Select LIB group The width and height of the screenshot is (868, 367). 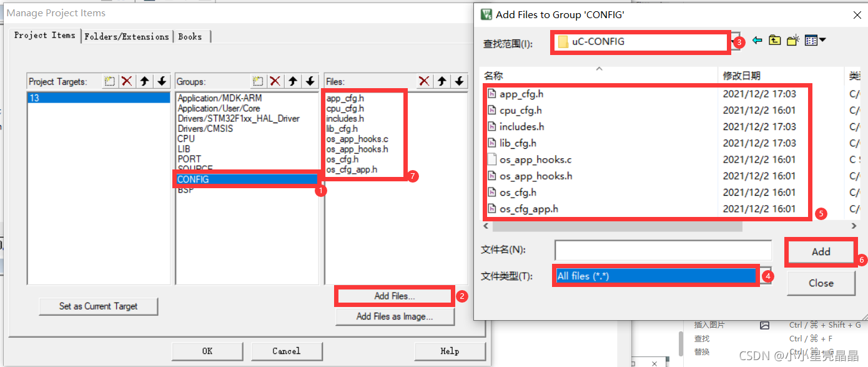point(184,149)
